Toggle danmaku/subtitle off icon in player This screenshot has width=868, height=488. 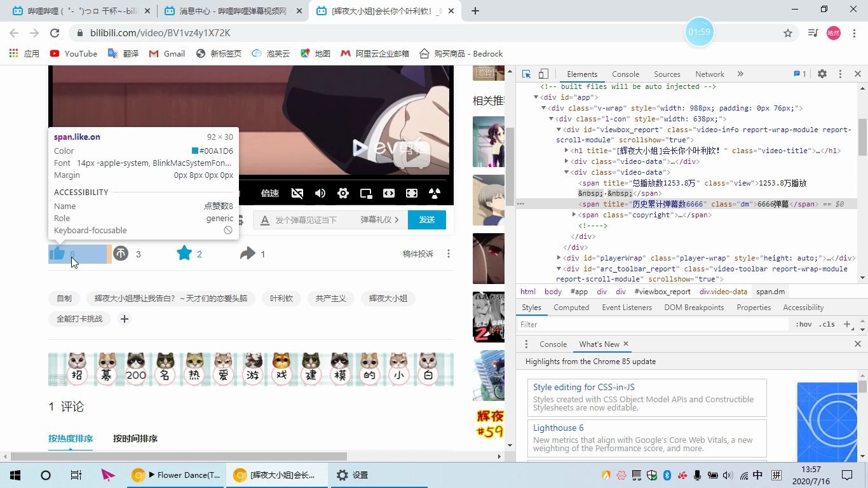tap(297, 193)
